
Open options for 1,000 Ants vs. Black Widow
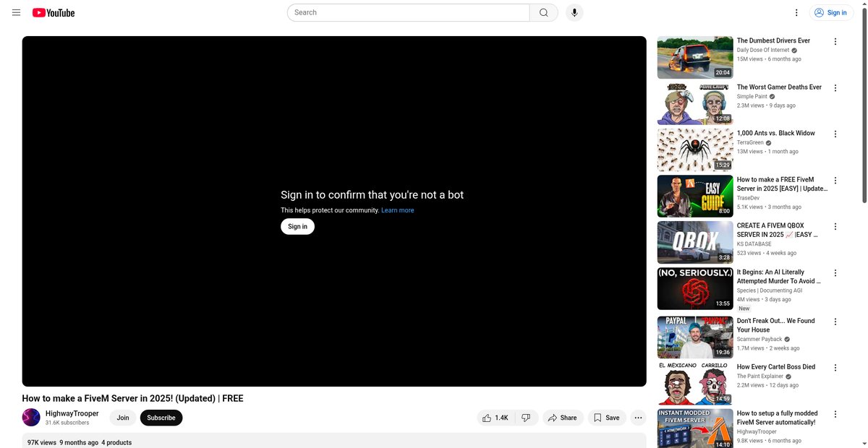click(835, 134)
